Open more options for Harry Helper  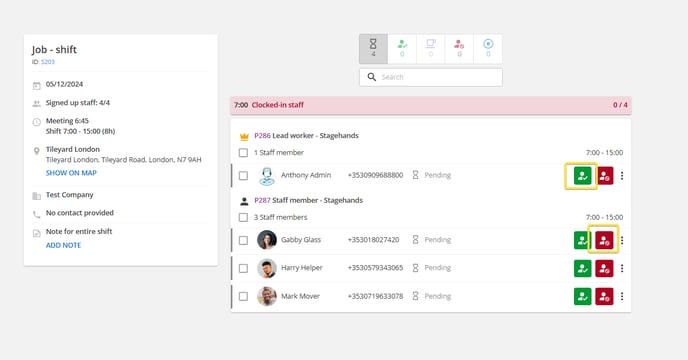pyautogui.click(x=622, y=268)
